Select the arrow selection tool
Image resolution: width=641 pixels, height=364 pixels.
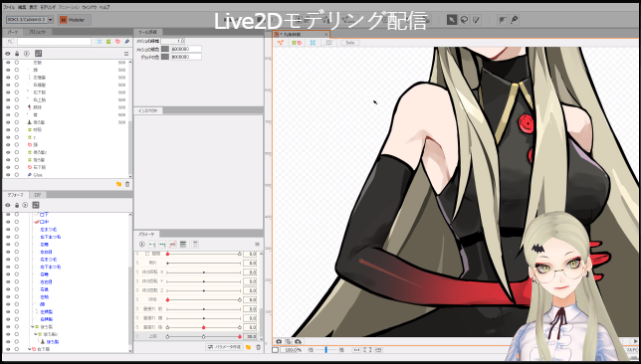(452, 20)
